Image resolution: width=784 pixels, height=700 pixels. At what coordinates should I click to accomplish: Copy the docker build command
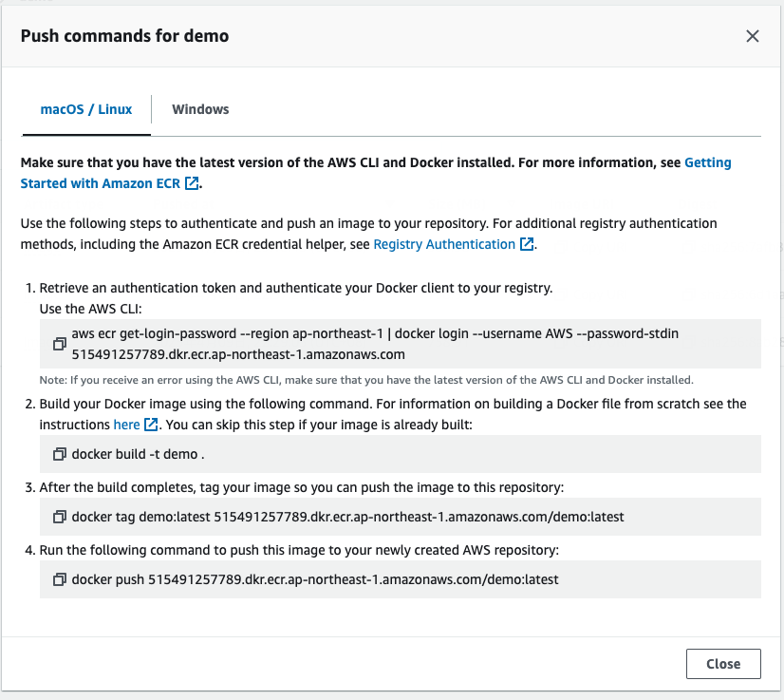(x=60, y=454)
